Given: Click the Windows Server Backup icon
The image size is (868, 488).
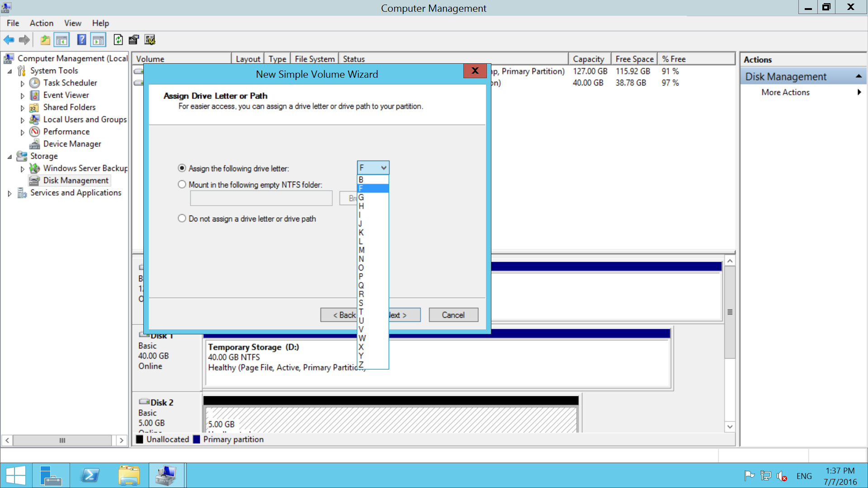Looking at the screenshot, I should pyautogui.click(x=34, y=168).
